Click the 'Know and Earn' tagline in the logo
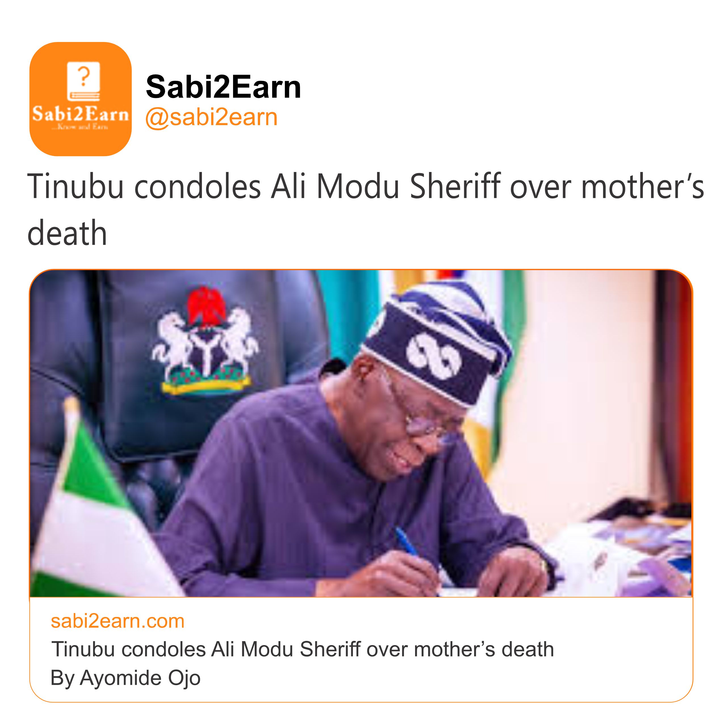 [80, 127]
